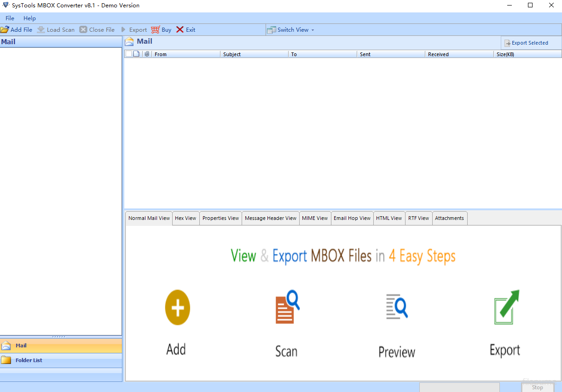Click the Stop button in status bar
562x392 pixels.
[537, 387]
